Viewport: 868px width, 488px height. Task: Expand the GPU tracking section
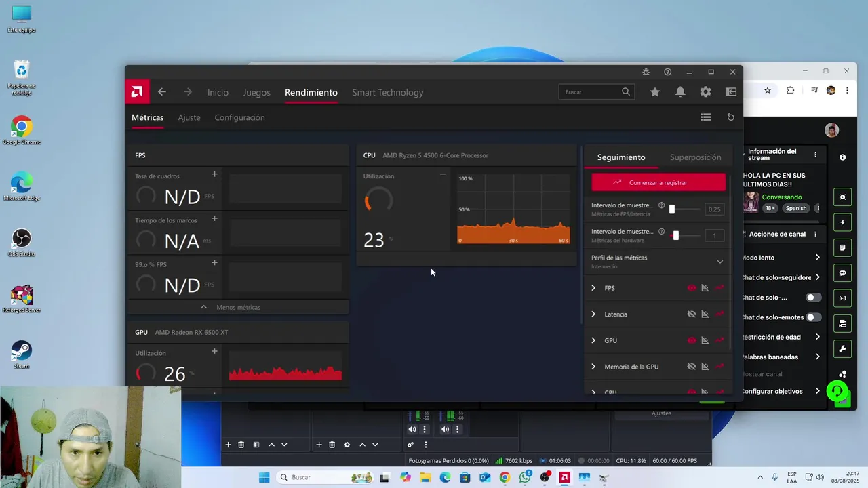593,340
